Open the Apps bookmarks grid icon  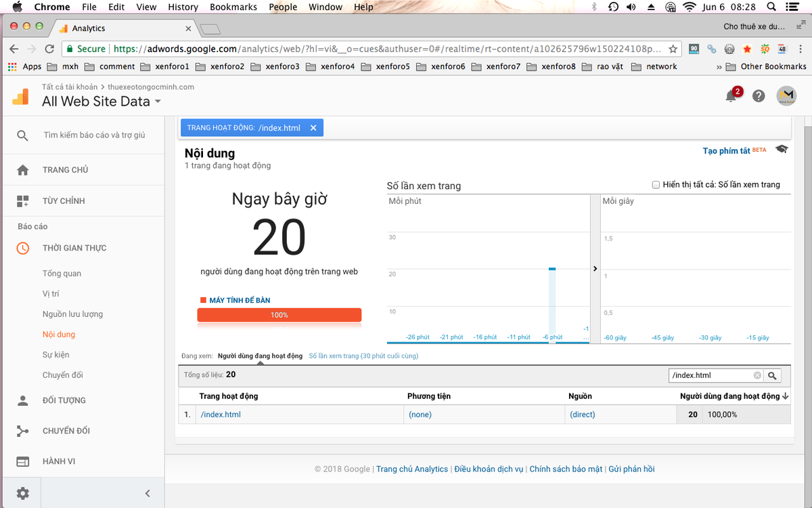(12, 66)
